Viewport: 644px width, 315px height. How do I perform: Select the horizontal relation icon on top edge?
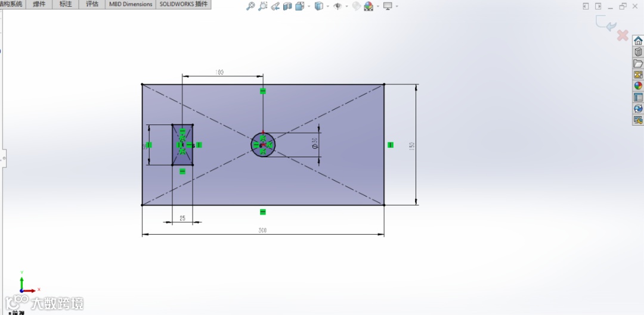[263, 91]
